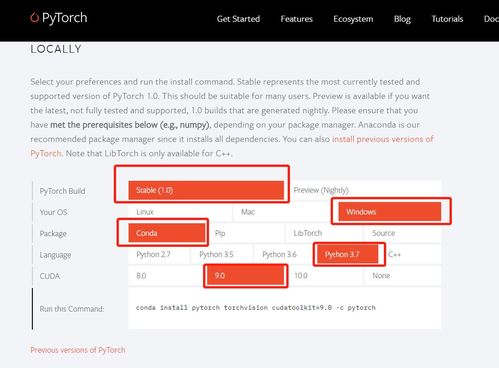Go to the Ecosystem section
The width and height of the screenshot is (499, 368).
(x=353, y=19)
